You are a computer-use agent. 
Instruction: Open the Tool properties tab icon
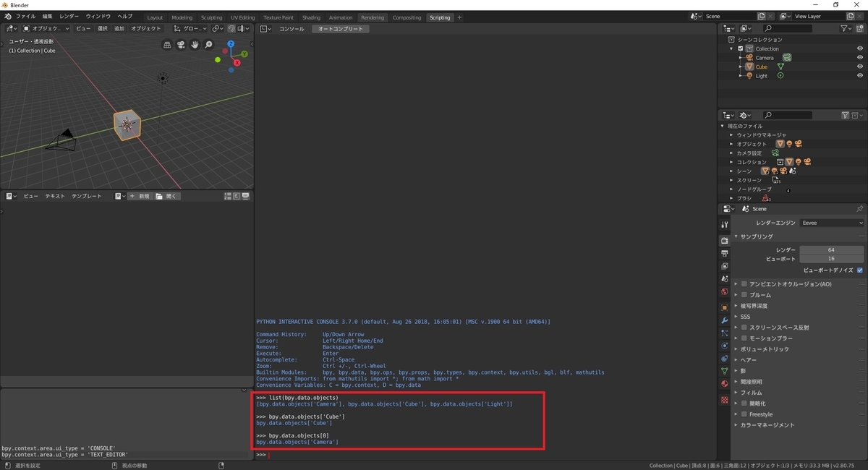725,225
